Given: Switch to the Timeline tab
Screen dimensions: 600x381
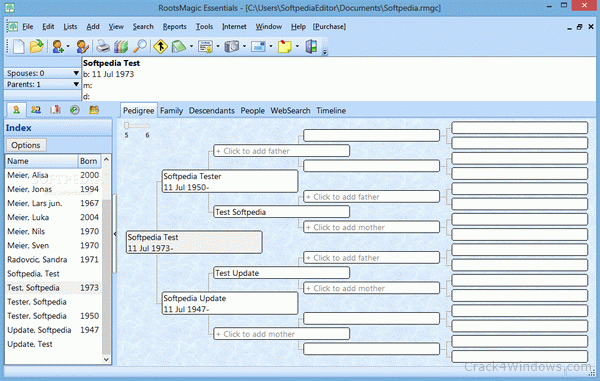Looking at the screenshot, I should point(331,111).
